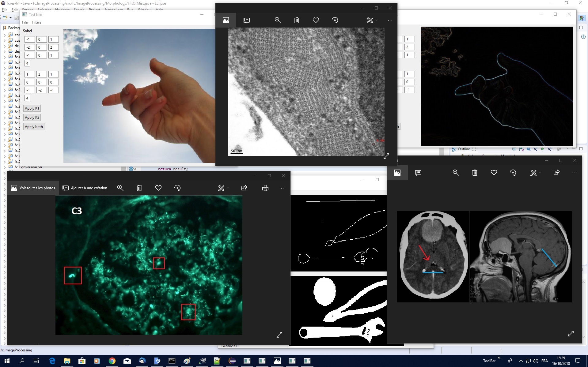Rotate the microscopy image in top viewer
588x367 pixels.
(335, 20)
